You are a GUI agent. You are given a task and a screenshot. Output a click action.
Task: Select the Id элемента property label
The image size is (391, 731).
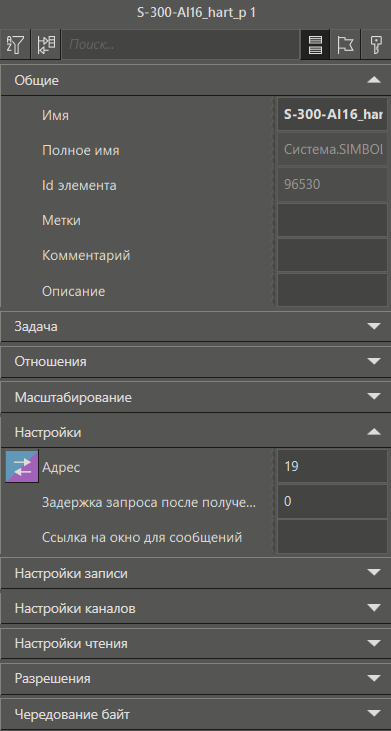coord(79,185)
